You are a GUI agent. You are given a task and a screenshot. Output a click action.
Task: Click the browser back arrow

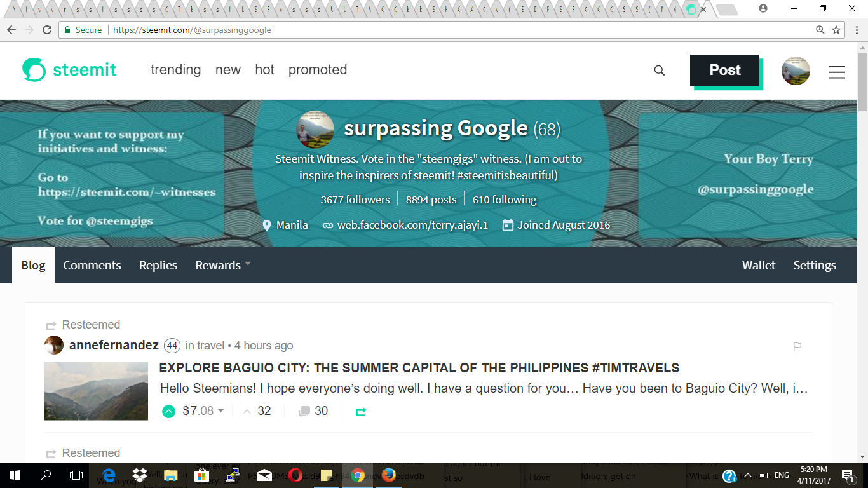tap(11, 30)
